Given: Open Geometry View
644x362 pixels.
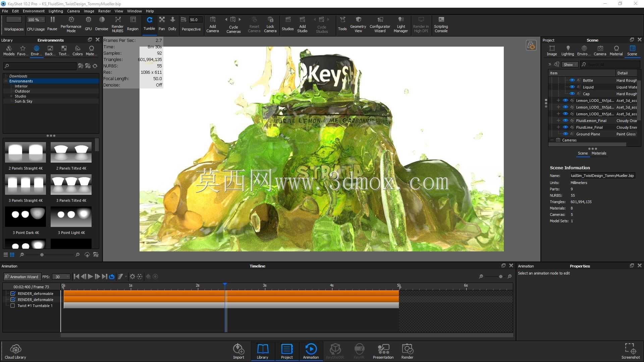Looking at the screenshot, I should click(x=358, y=24).
